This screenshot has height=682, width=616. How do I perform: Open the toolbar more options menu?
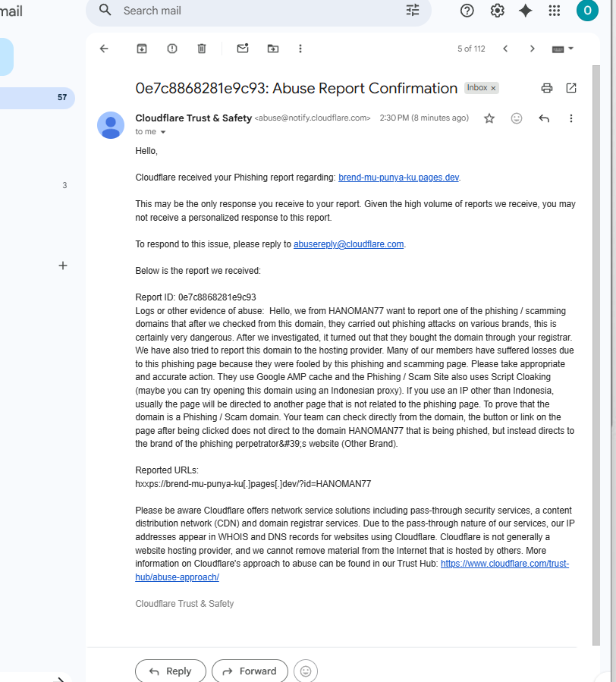pos(300,49)
